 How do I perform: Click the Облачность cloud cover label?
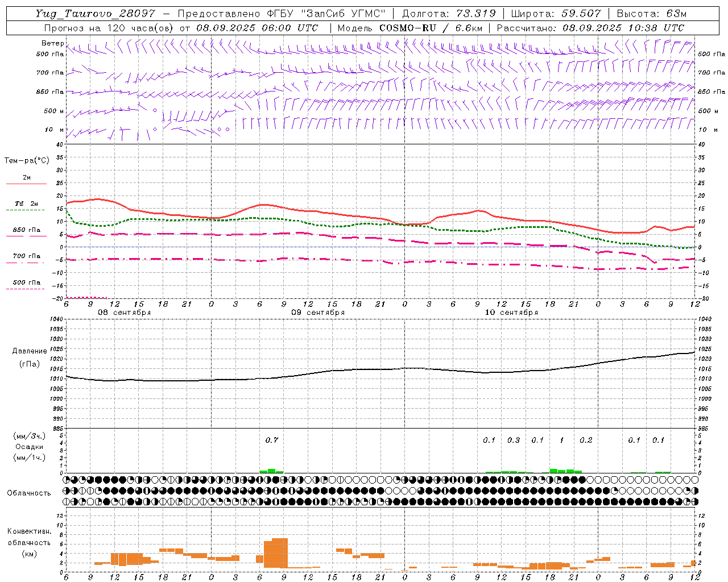(x=29, y=493)
